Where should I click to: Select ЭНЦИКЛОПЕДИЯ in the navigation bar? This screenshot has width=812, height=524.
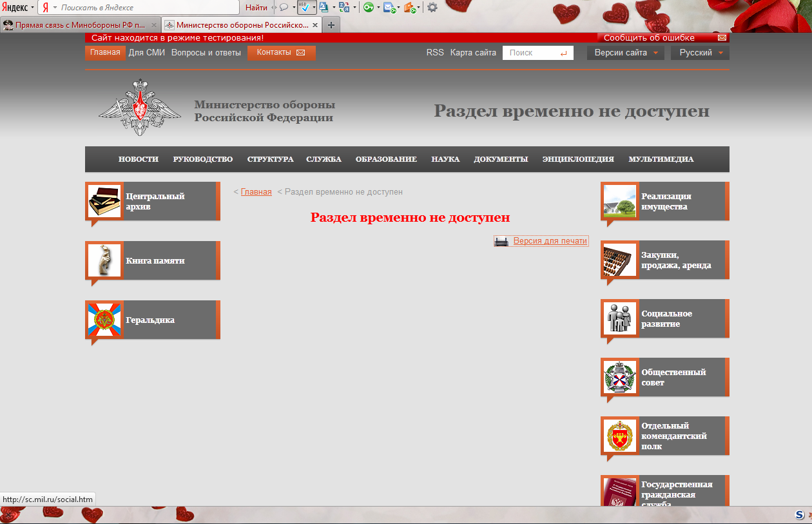tap(578, 159)
